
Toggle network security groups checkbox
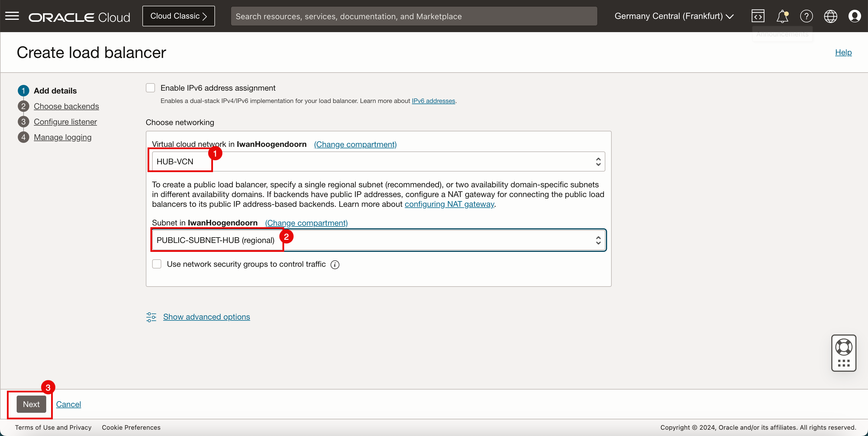(157, 264)
